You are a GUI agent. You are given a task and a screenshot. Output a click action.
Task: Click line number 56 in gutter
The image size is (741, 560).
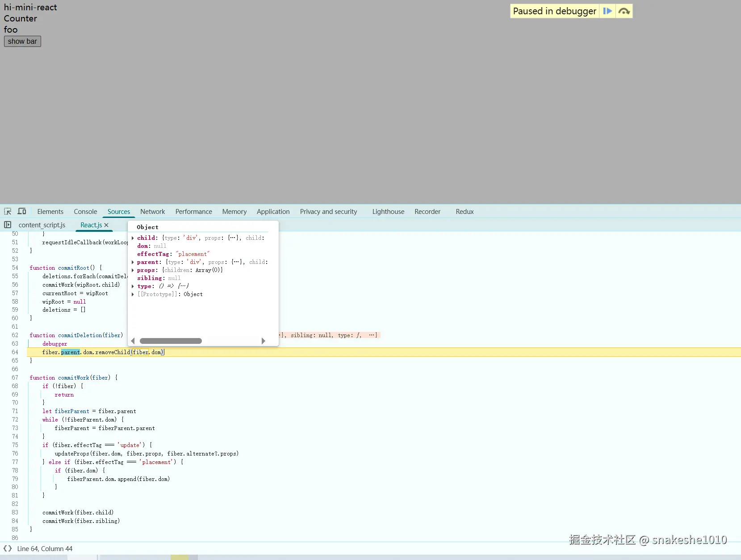click(15, 285)
